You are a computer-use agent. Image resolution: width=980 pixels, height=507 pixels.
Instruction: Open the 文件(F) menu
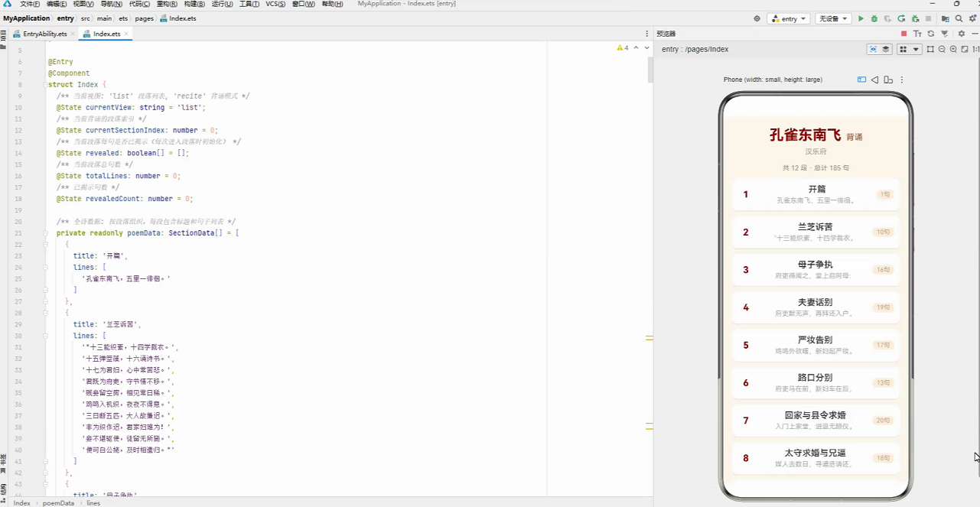coord(30,4)
